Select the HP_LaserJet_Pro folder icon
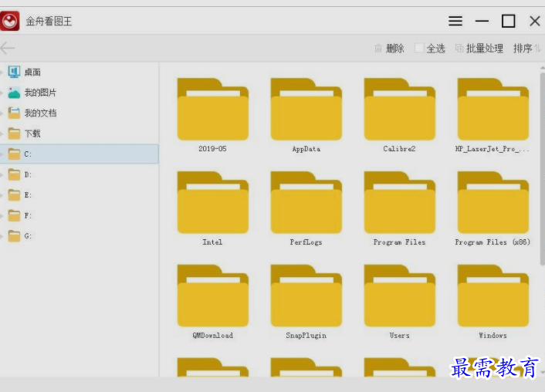This screenshot has width=545, height=392. pos(493,109)
